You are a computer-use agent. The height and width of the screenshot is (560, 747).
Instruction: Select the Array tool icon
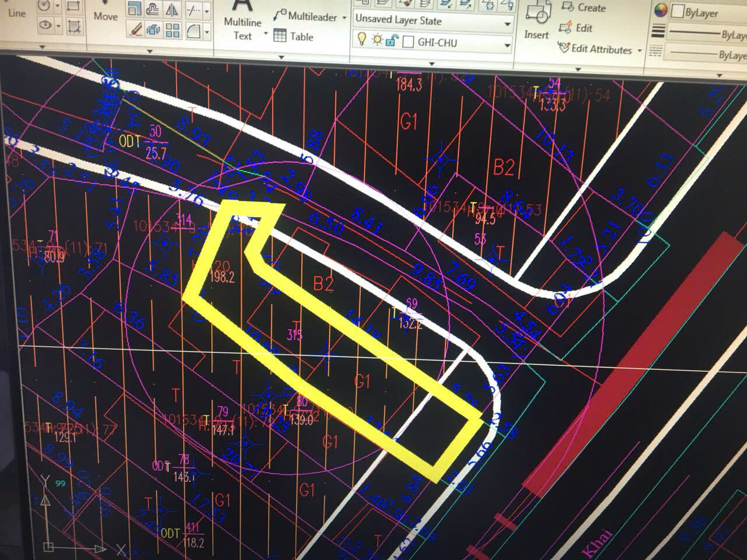[172, 30]
